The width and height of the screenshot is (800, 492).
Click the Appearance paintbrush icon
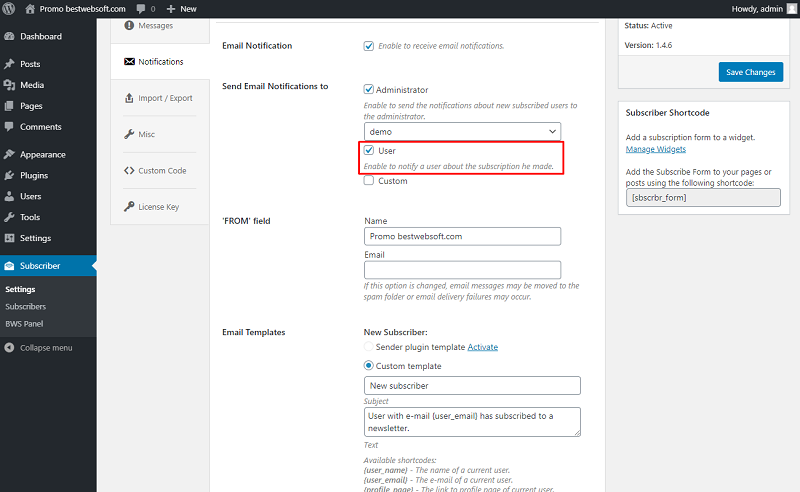tap(9, 154)
